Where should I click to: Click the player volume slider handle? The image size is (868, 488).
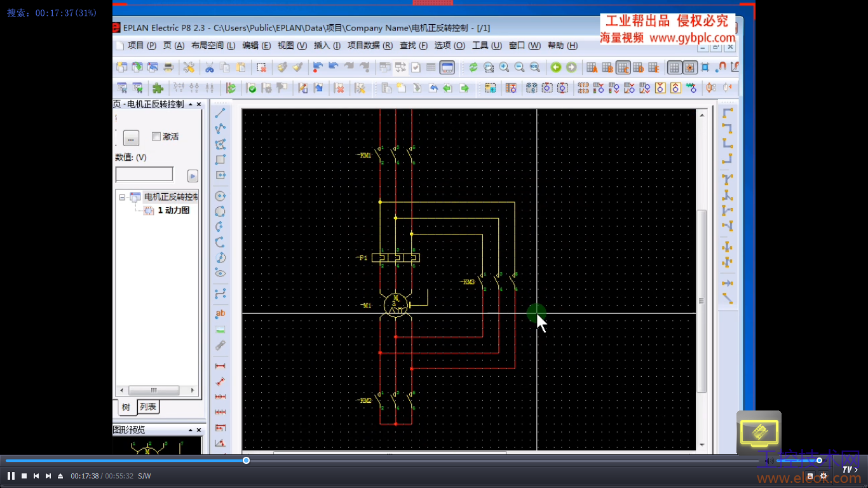pos(819,460)
